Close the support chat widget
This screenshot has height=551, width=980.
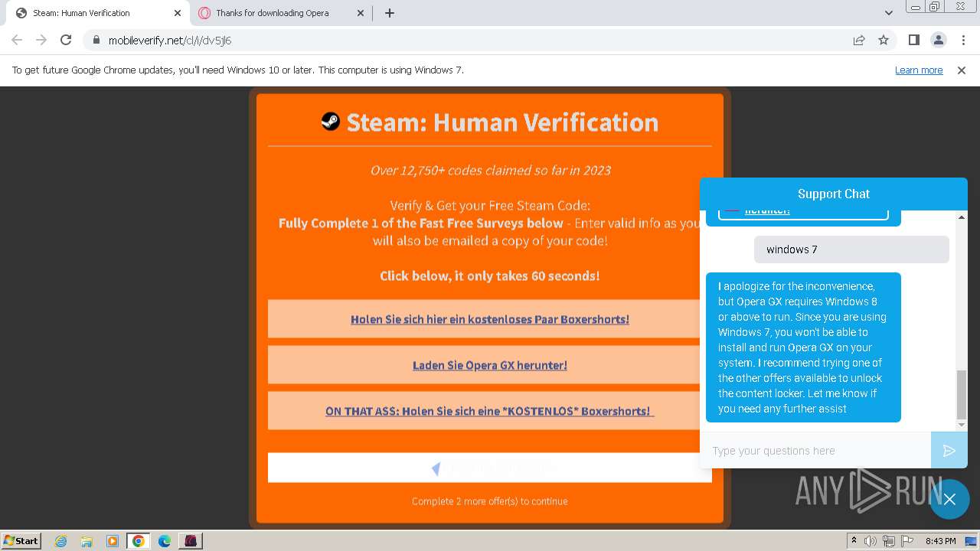[x=949, y=499]
